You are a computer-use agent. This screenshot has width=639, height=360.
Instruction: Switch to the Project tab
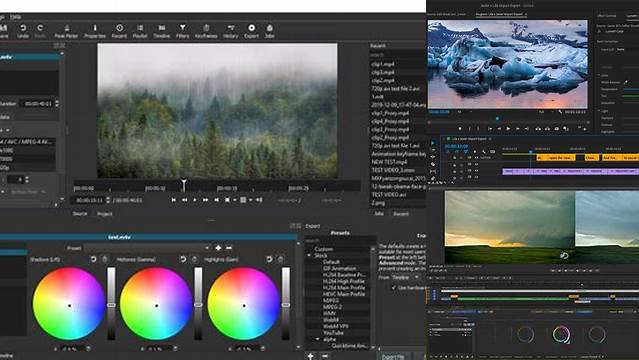coord(104,214)
